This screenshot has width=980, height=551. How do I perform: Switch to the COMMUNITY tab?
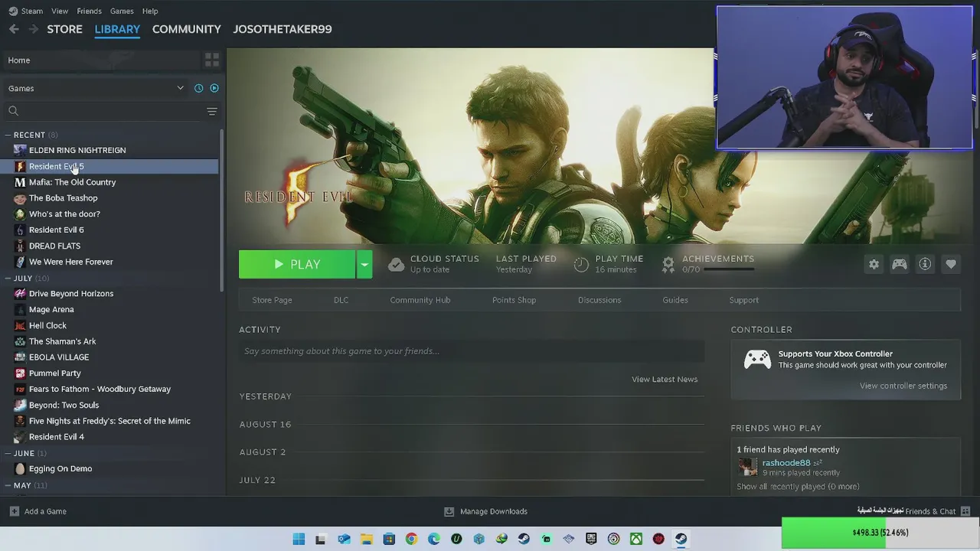pos(186,29)
